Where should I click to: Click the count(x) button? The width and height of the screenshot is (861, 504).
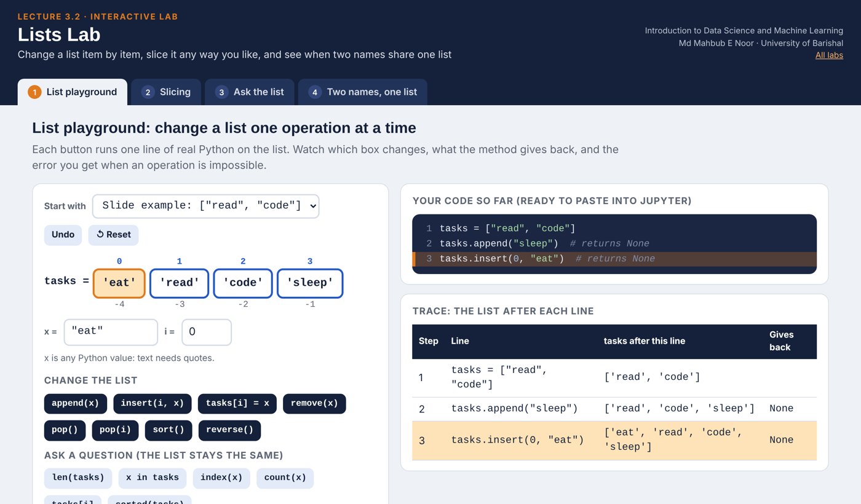pyautogui.click(x=285, y=478)
